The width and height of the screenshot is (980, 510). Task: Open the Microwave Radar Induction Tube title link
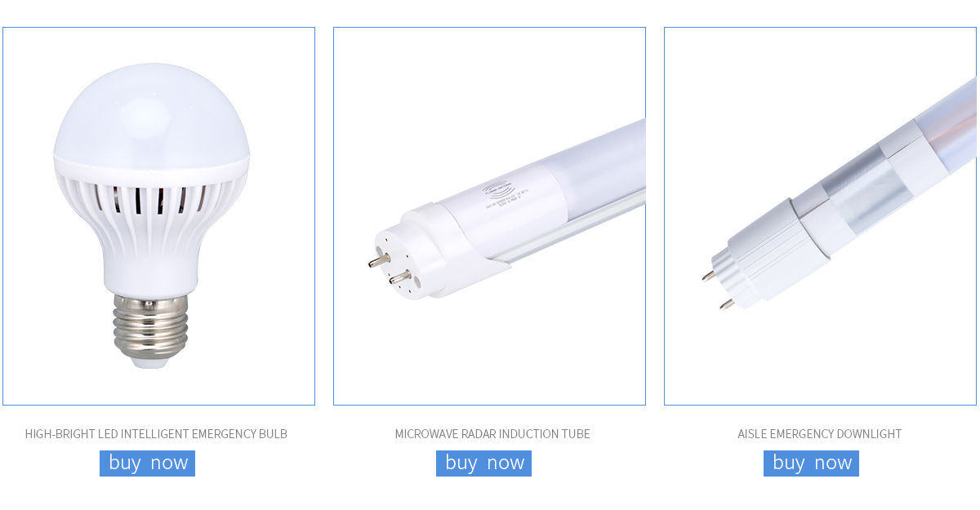492,434
